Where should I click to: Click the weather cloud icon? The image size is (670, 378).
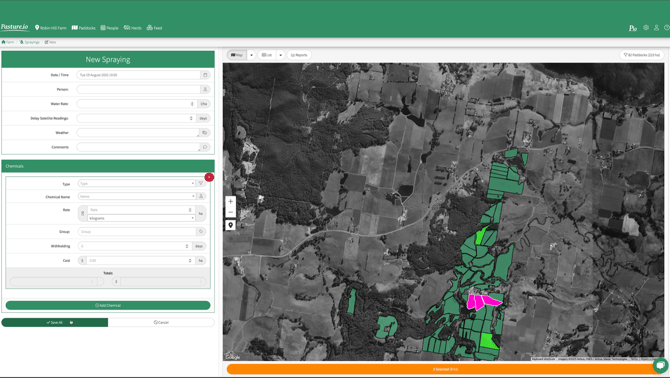pos(205,133)
